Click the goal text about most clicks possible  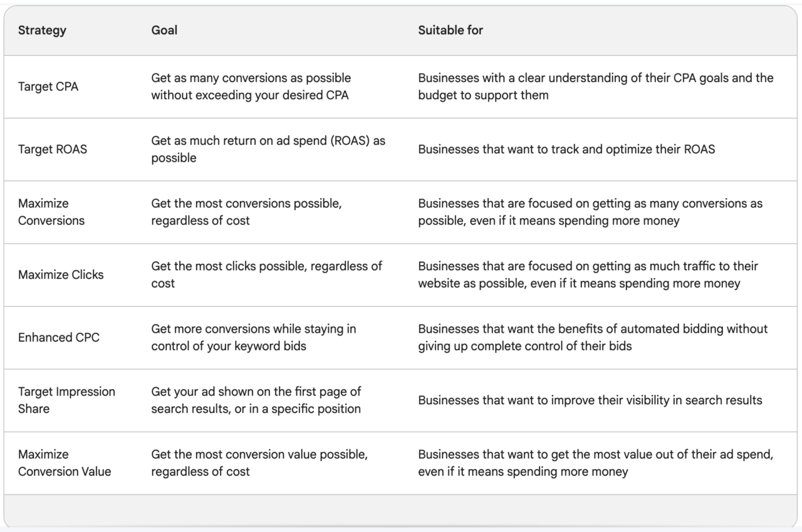tap(266, 274)
